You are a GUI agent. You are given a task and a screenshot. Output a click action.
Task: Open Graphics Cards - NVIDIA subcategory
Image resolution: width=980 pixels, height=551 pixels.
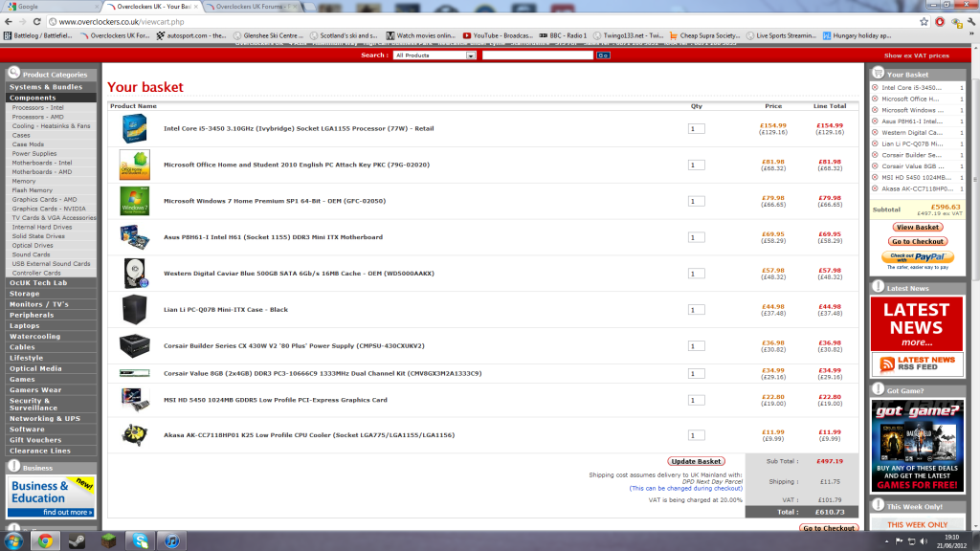[50, 209]
